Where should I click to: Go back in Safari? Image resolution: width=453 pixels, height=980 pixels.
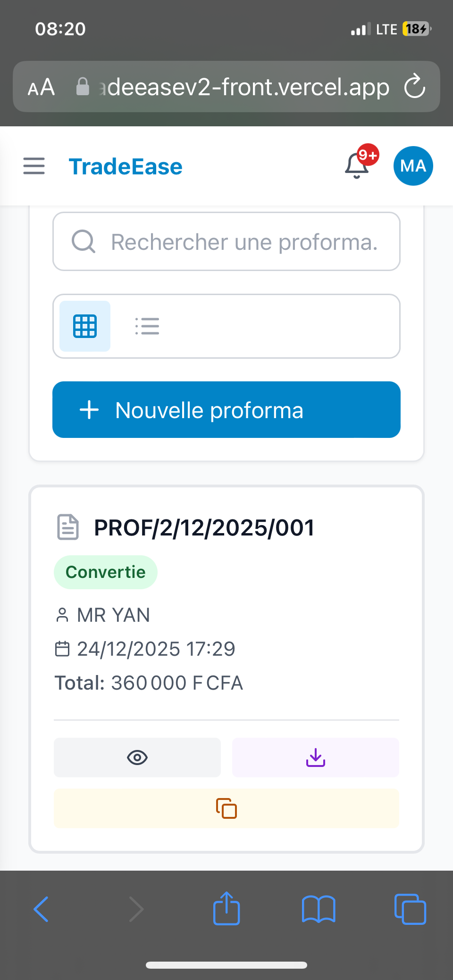click(x=41, y=909)
